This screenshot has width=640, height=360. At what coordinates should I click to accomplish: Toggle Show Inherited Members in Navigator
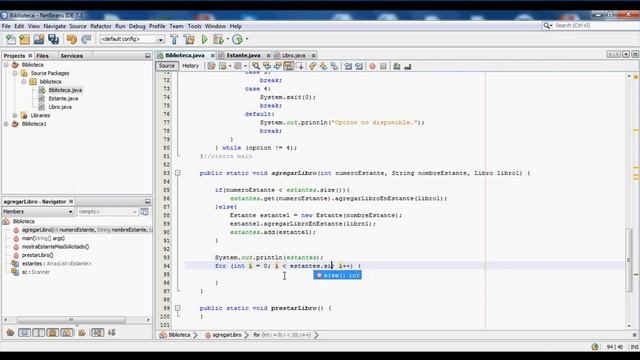(x=10, y=333)
